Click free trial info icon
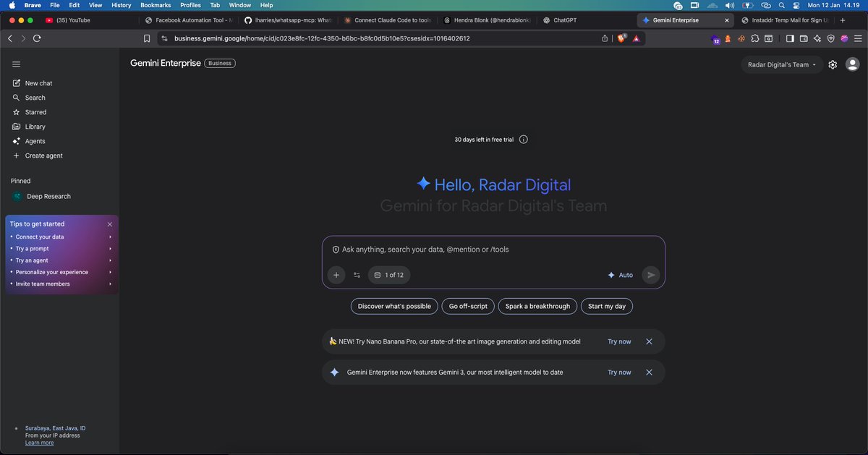The width and height of the screenshot is (868, 455). click(524, 140)
